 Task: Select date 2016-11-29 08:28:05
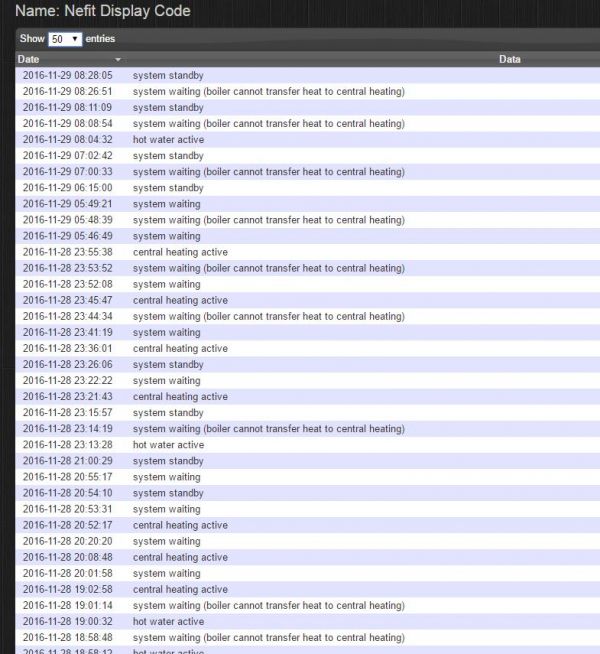(x=68, y=75)
